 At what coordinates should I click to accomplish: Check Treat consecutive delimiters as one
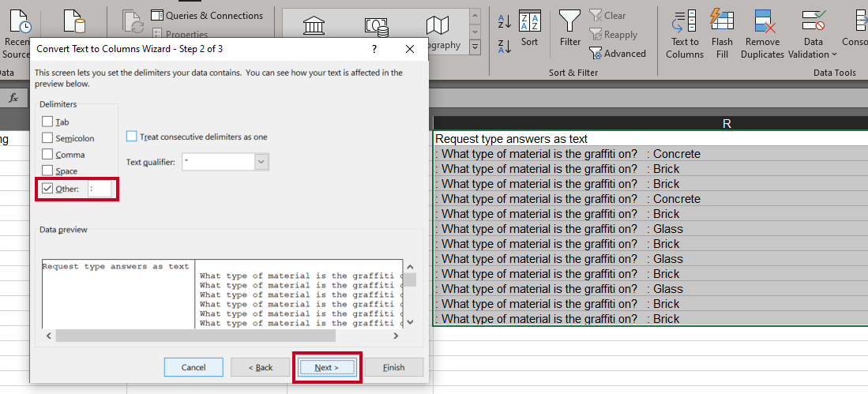tap(131, 136)
